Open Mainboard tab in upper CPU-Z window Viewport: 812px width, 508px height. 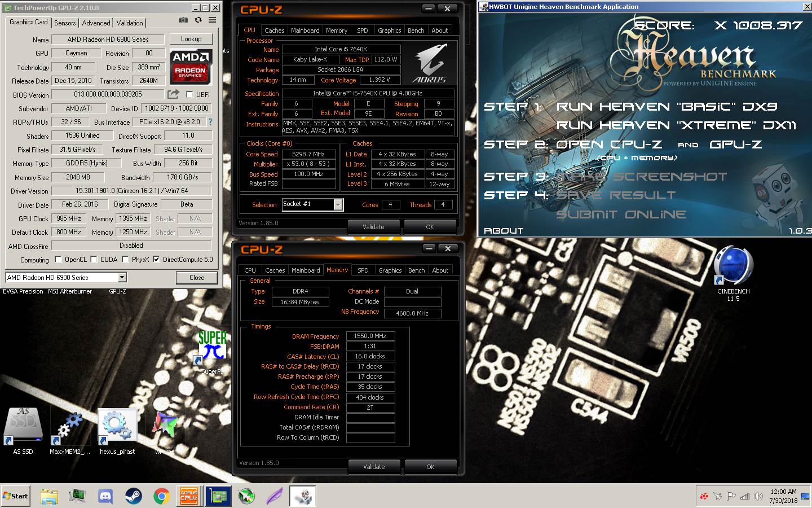coord(305,30)
